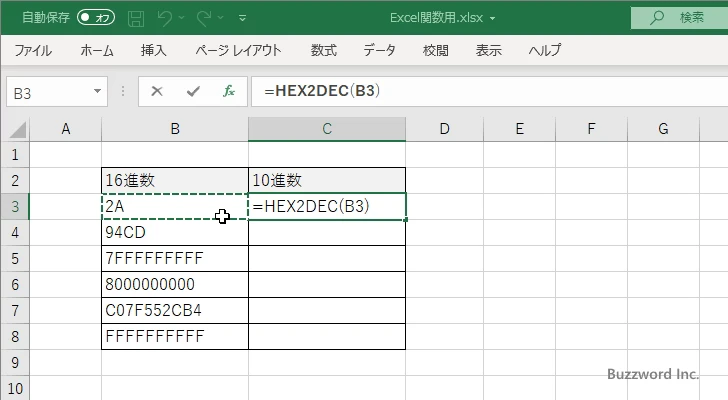Switch to the ホーム tab
The height and width of the screenshot is (400, 728).
(x=97, y=50)
